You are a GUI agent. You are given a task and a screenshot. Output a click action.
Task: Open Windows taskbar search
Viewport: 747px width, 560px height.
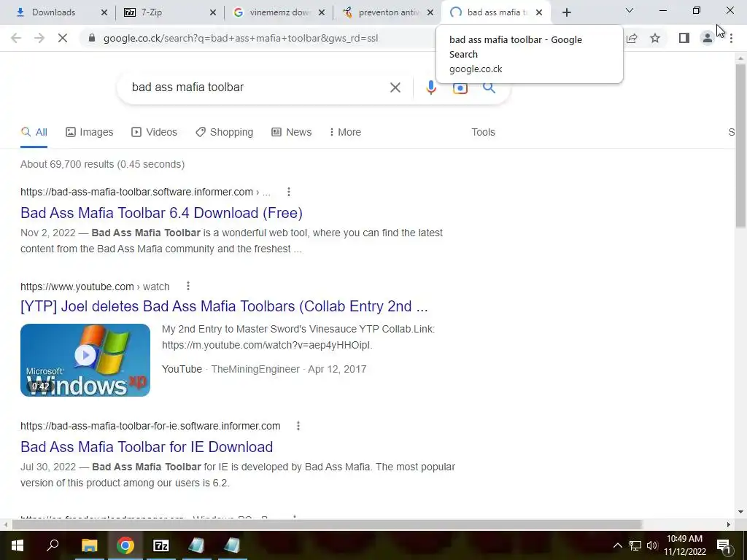tap(53, 545)
